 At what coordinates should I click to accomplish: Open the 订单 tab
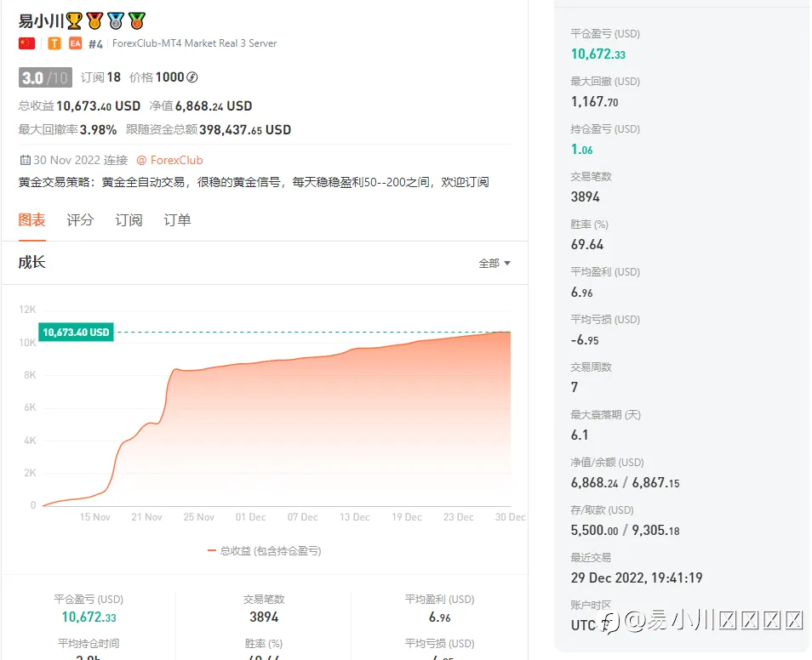coord(177,220)
